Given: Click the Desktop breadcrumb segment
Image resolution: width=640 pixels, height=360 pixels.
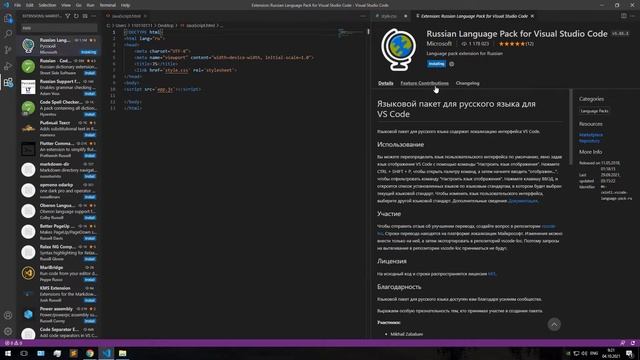Looking at the screenshot, I should (x=165, y=25).
